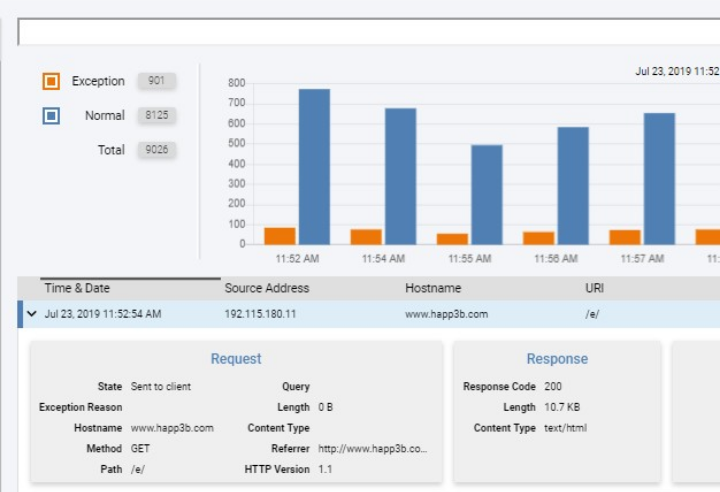Click the response Length value 10.7 KB
The image size is (720, 492).
[x=562, y=407]
